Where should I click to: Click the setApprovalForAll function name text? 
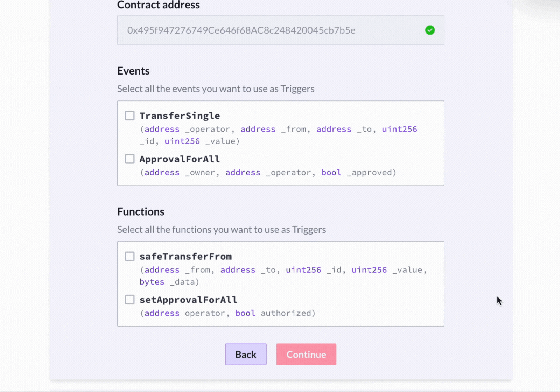188,300
